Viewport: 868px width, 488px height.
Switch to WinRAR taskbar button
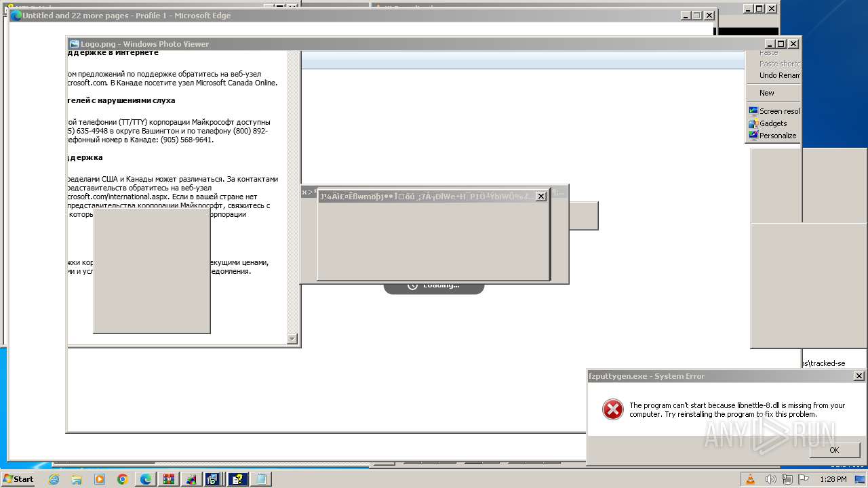click(168, 479)
